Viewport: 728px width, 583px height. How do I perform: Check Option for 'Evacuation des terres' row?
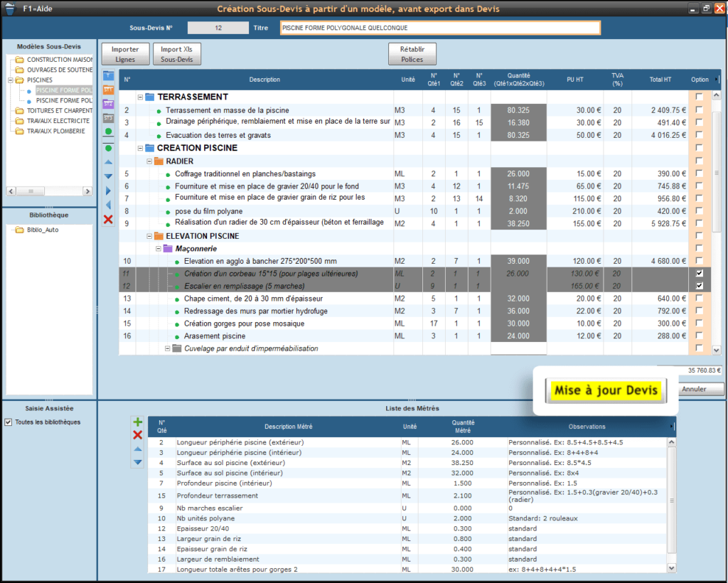click(700, 135)
